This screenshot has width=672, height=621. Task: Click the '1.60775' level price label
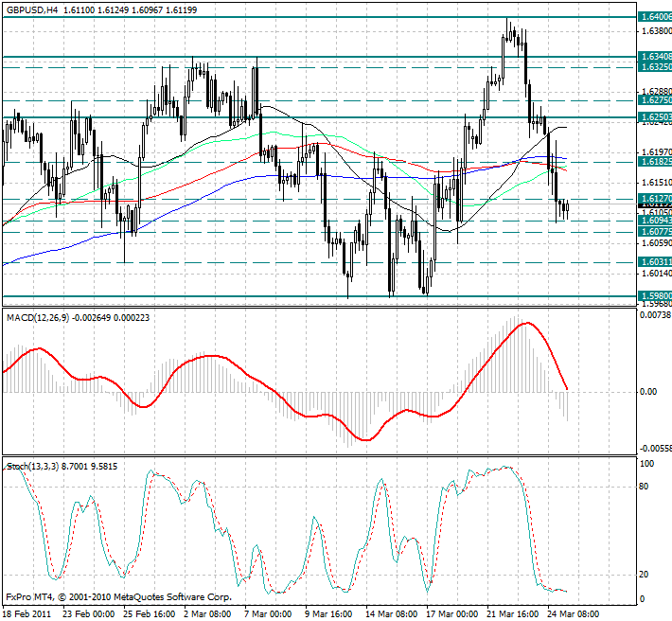point(655,232)
